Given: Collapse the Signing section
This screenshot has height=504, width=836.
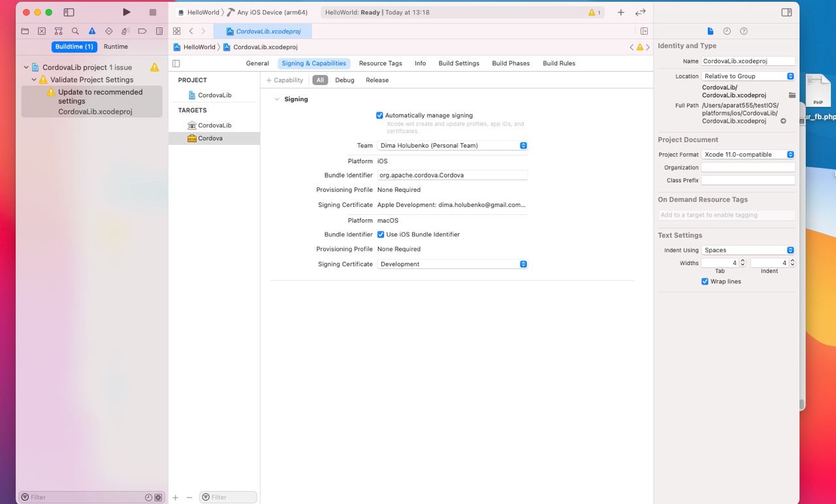Looking at the screenshot, I should coord(277,99).
